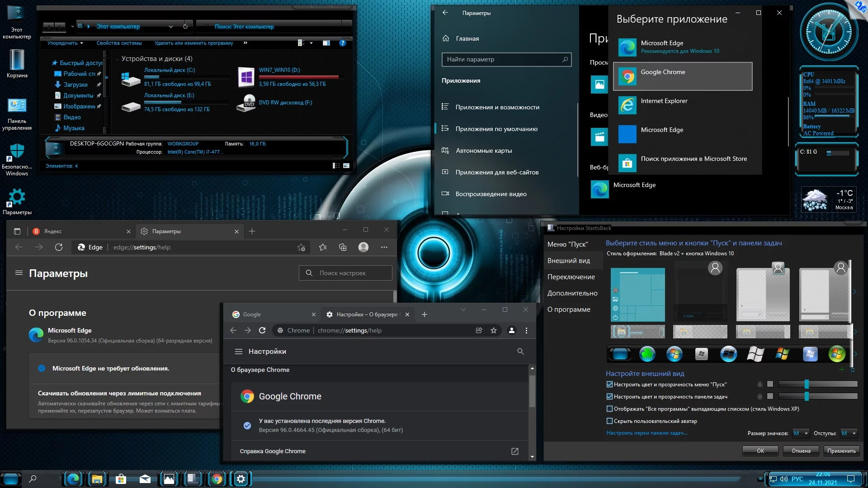The height and width of the screenshot is (488, 868).
Task: Open the margins size dropdown
Action: pos(849,433)
